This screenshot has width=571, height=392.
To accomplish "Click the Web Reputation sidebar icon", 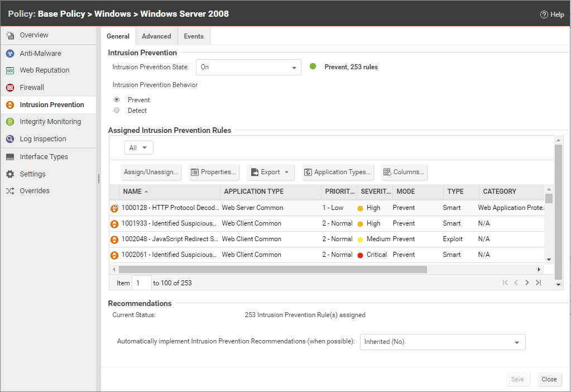I will pyautogui.click(x=10, y=70).
